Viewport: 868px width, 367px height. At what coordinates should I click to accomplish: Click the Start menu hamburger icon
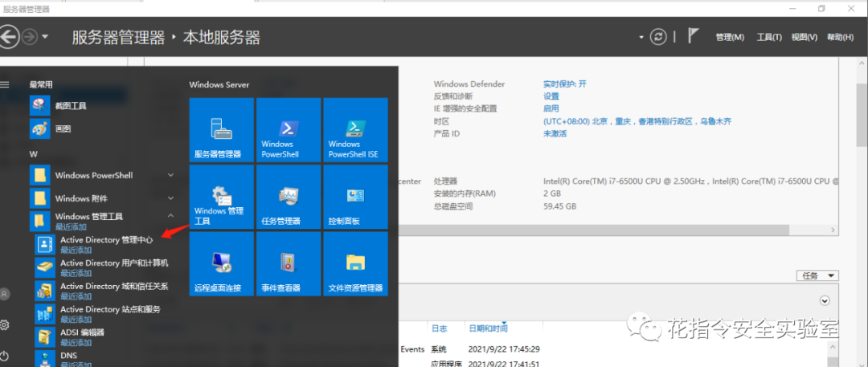[x=5, y=84]
